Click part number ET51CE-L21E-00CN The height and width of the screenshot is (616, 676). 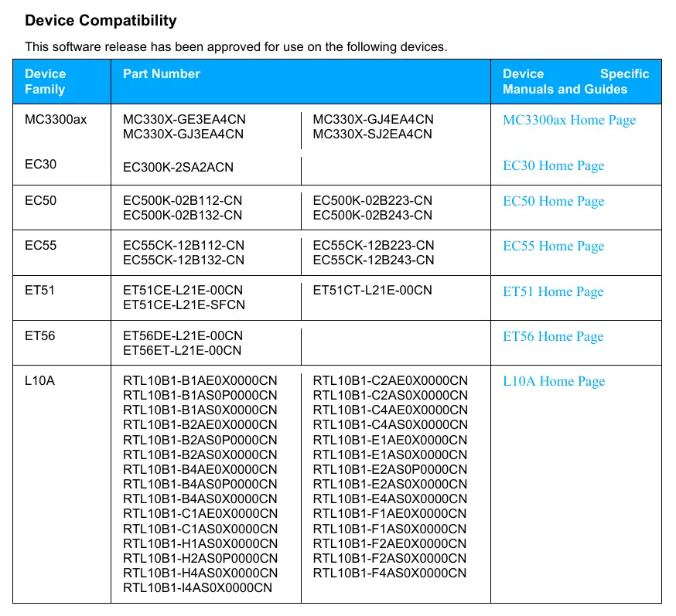pos(183,290)
